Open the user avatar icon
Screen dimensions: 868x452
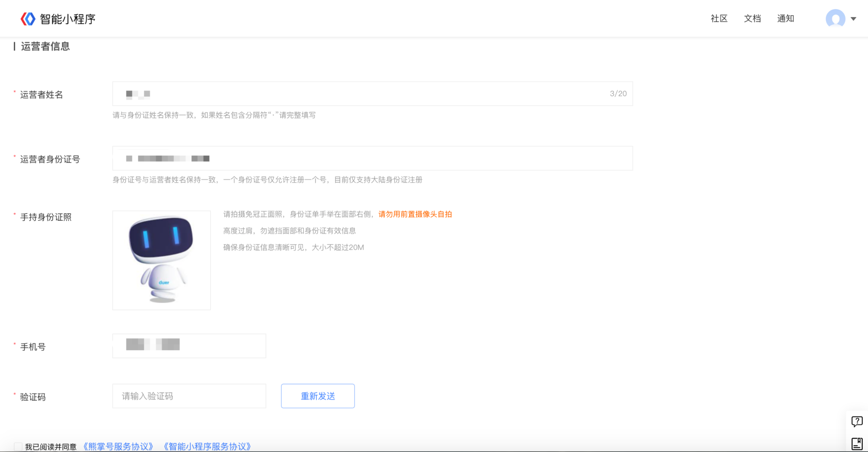835,18
